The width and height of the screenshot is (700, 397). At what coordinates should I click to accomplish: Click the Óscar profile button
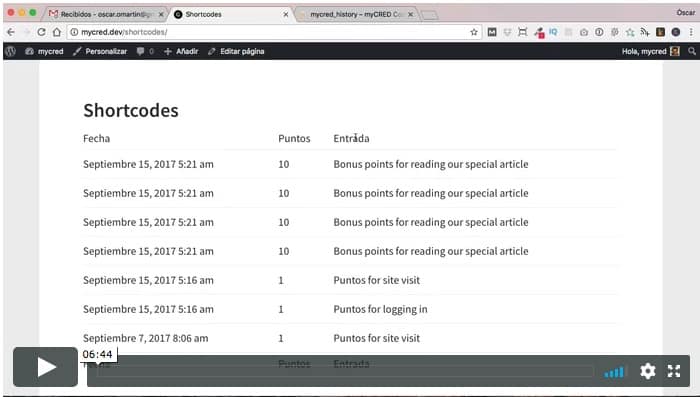click(686, 13)
